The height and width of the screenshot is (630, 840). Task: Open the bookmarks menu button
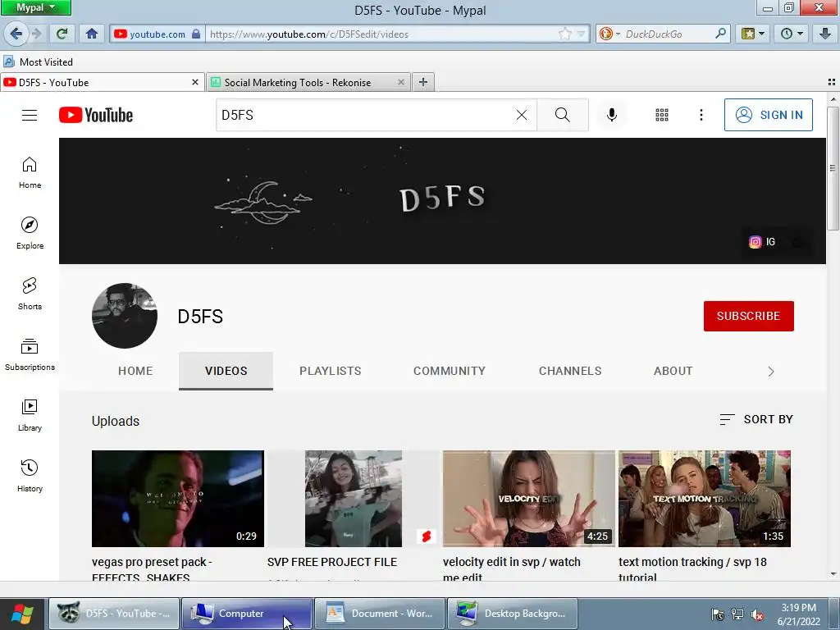click(753, 34)
